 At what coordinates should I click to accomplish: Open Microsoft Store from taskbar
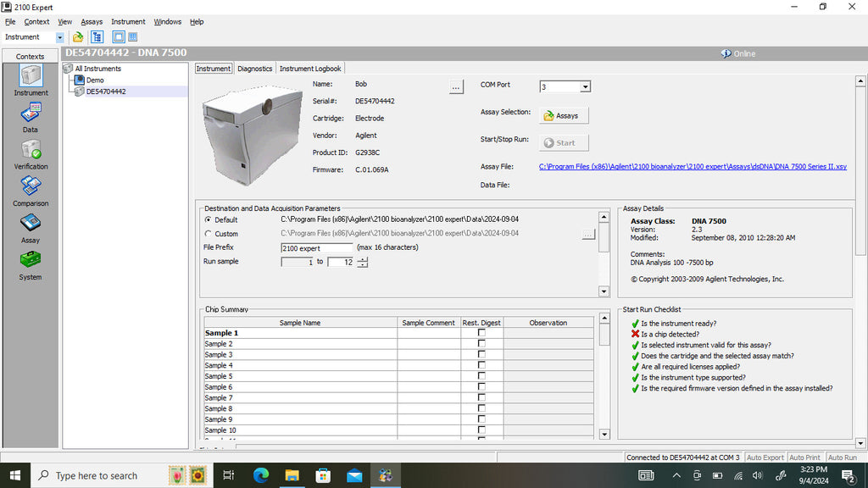point(323,475)
